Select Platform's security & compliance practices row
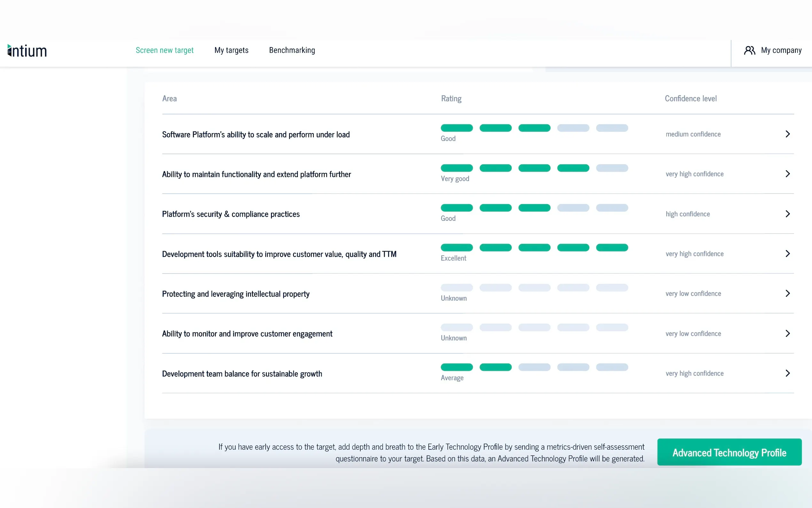Screen dimensions: 812x508 230,214
